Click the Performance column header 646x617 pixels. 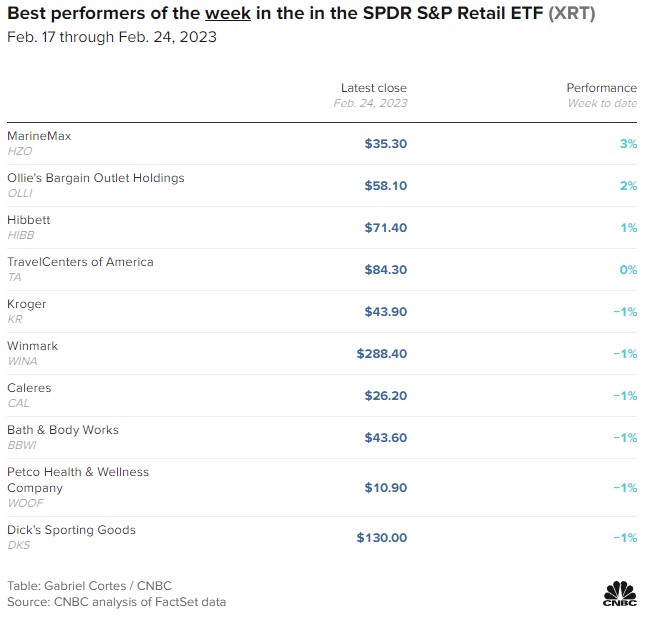[601, 88]
